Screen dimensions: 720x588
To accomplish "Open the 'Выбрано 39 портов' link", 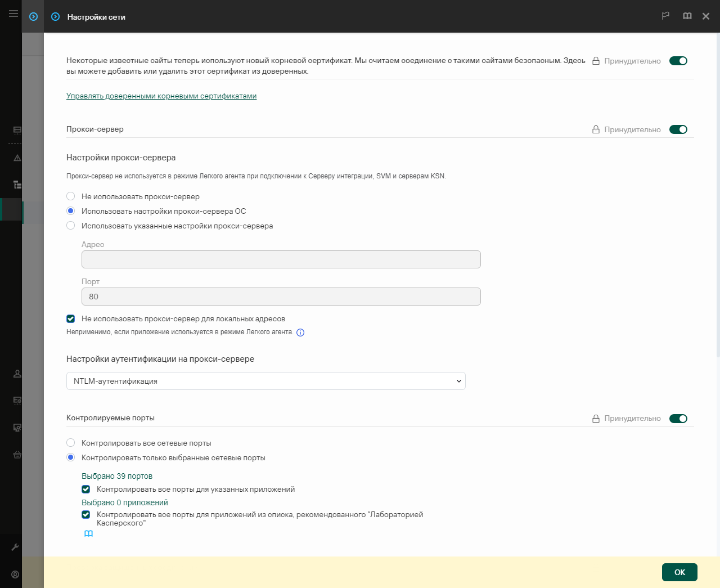I will (x=117, y=476).
